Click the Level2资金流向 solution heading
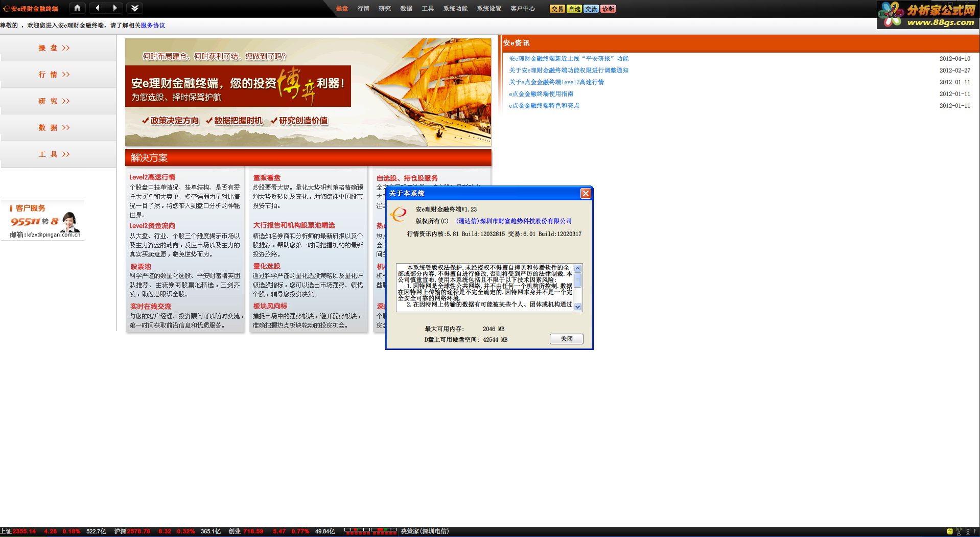Screen dimensions: 980x537 click(152, 226)
